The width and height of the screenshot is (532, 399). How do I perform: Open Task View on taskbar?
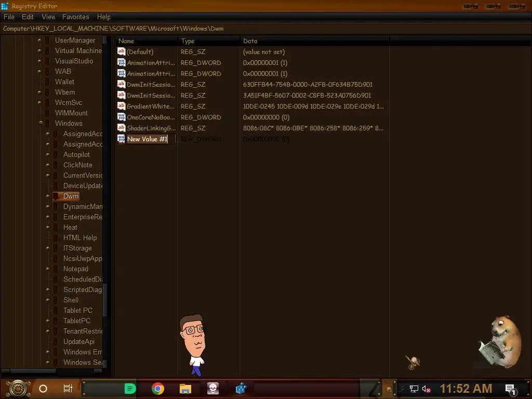point(68,389)
